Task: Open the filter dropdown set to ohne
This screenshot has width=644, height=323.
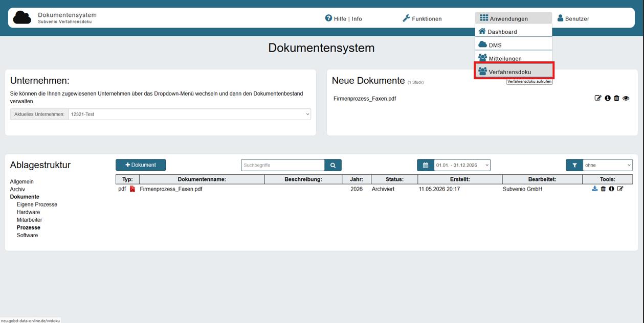Action: (x=608, y=165)
